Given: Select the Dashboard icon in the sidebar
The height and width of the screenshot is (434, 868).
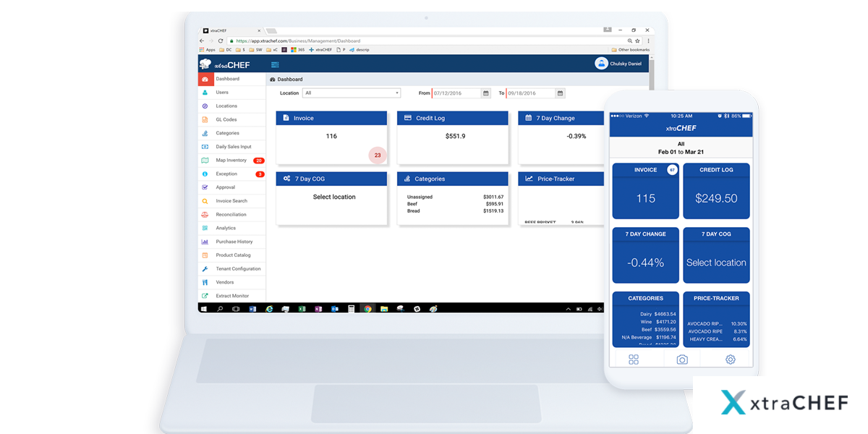Looking at the screenshot, I should click(206, 78).
